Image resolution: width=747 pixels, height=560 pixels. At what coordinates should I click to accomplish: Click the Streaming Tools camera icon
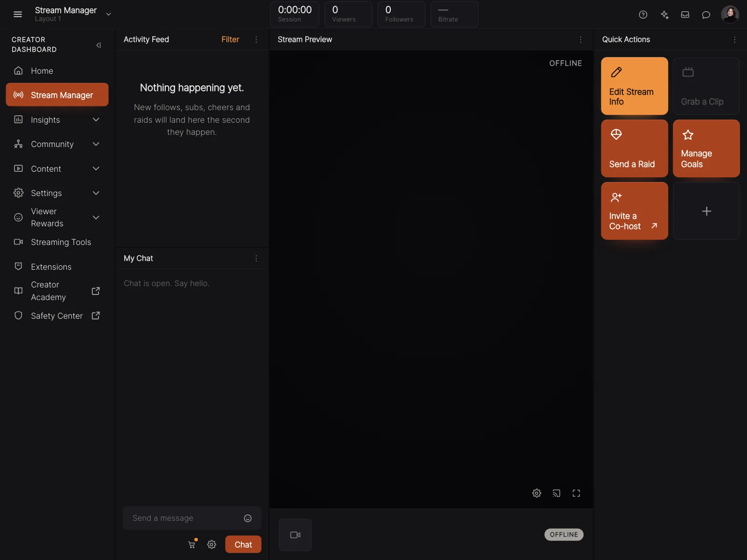pyautogui.click(x=18, y=242)
